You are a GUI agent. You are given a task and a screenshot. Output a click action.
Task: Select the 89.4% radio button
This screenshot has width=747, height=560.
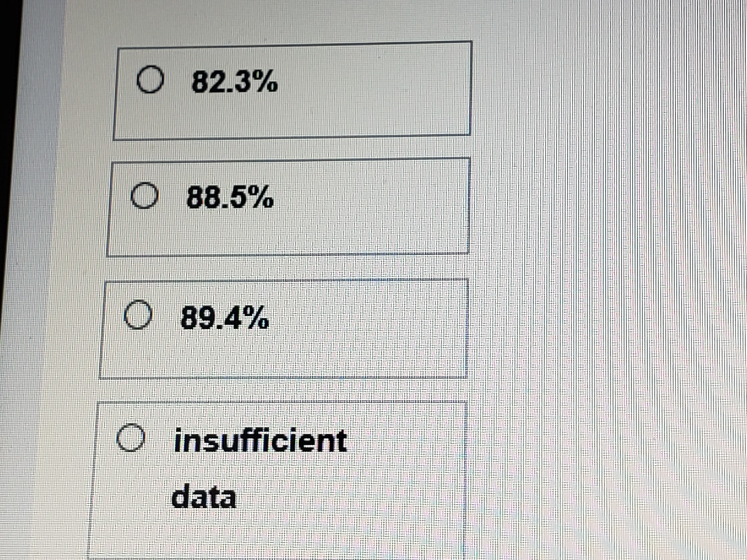pyautogui.click(x=138, y=315)
